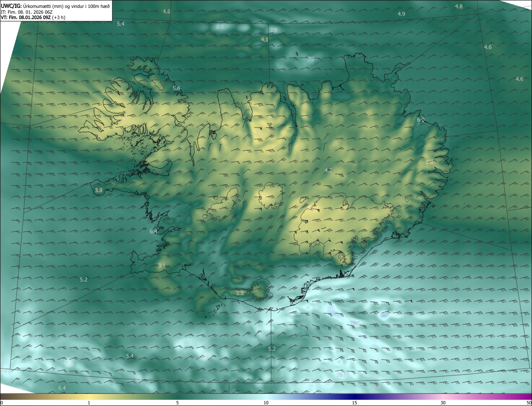Click the 3.2 value label on the map
532x406 pixels.
point(240,293)
